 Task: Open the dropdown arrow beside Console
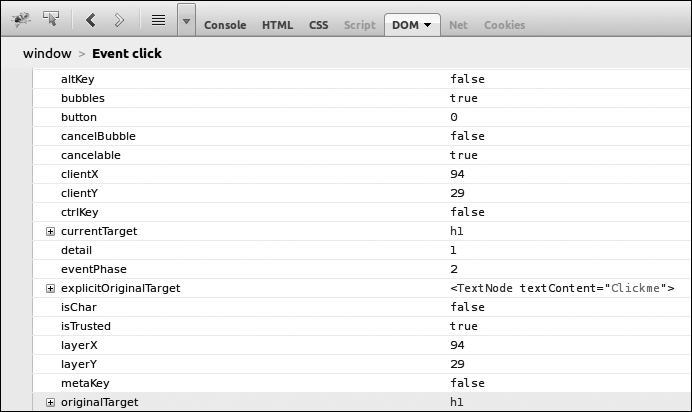pyautogui.click(x=187, y=20)
